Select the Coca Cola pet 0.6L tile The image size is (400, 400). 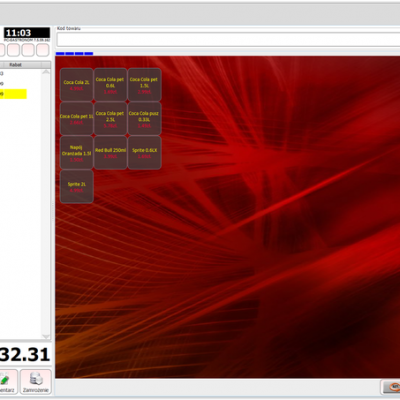pyautogui.click(x=110, y=85)
